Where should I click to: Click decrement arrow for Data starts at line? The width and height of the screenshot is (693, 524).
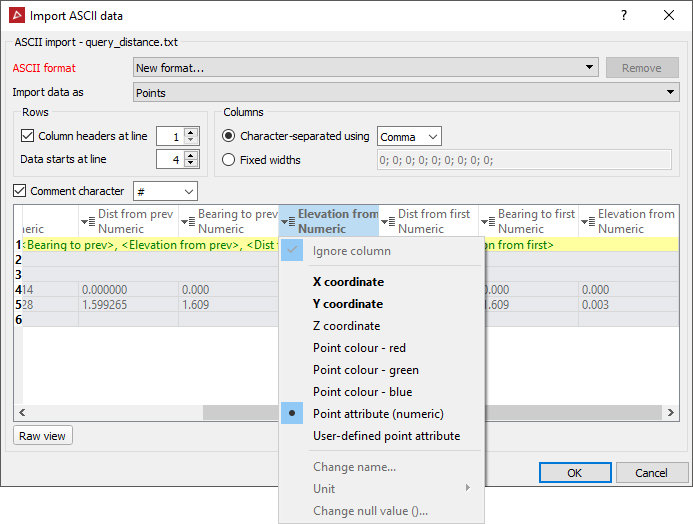coord(192,163)
